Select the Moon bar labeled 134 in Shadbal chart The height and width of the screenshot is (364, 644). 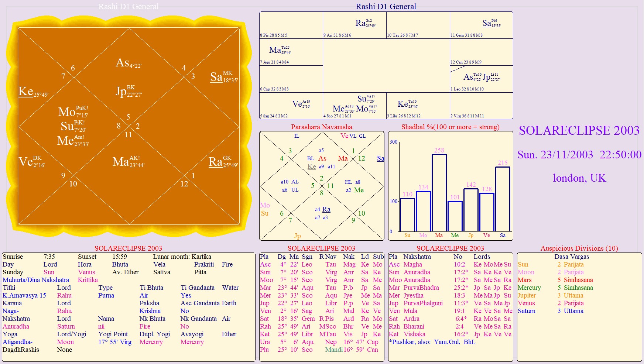[x=423, y=211]
